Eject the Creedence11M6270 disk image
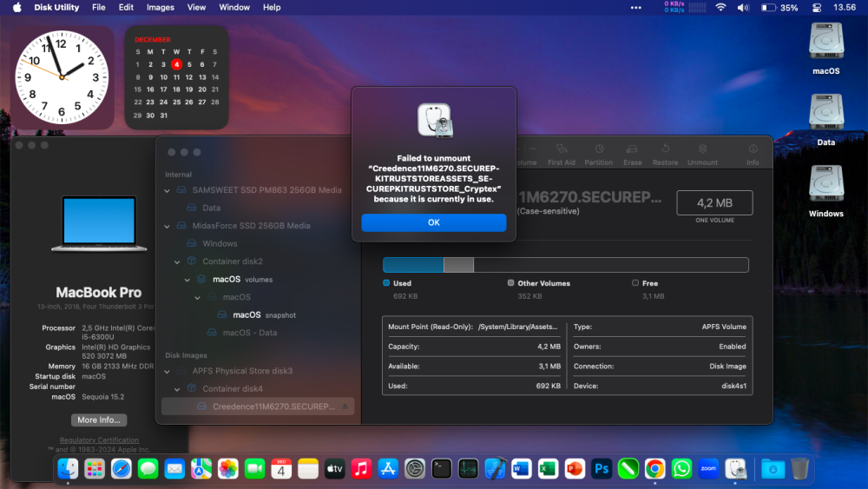 tap(345, 406)
